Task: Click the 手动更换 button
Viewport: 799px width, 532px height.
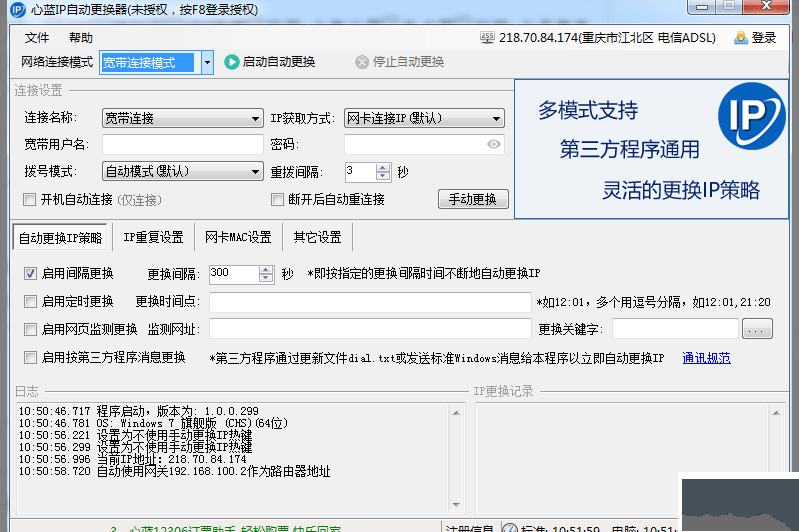Action: 473,199
